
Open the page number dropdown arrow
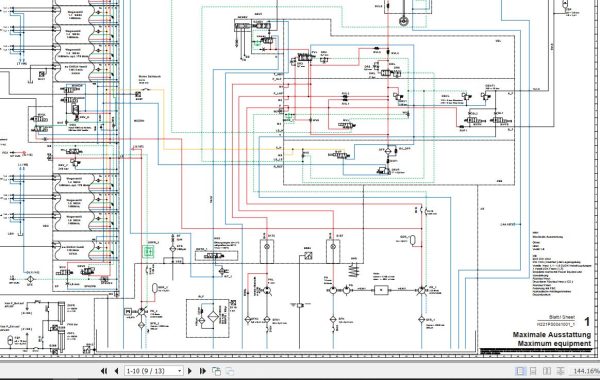pos(179,371)
